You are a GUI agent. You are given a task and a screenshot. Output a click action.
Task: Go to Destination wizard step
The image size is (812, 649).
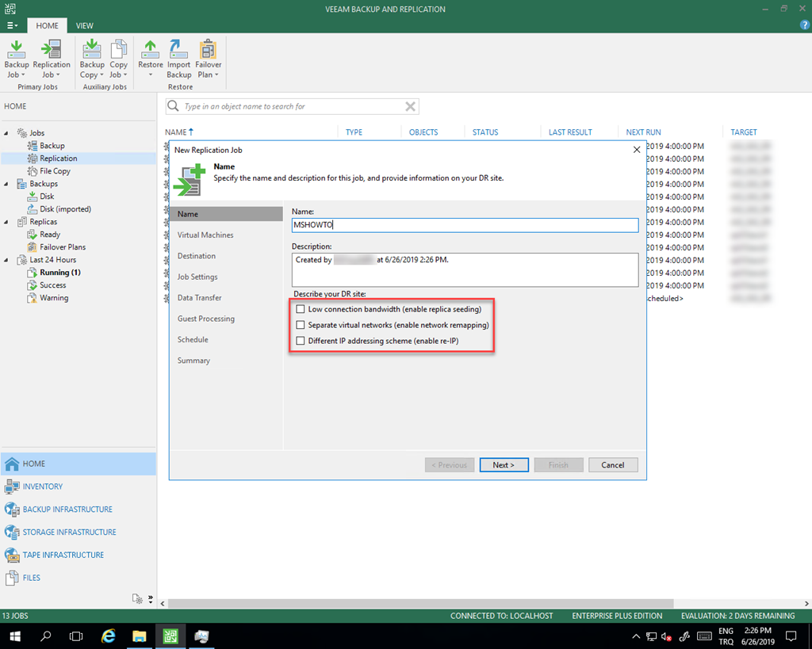[197, 256]
